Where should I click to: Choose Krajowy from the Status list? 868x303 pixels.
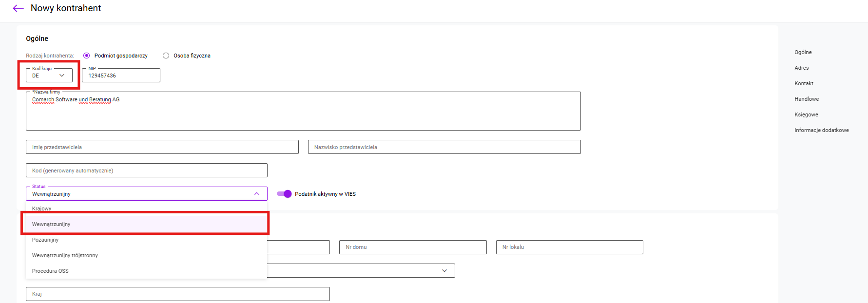(42, 208)
